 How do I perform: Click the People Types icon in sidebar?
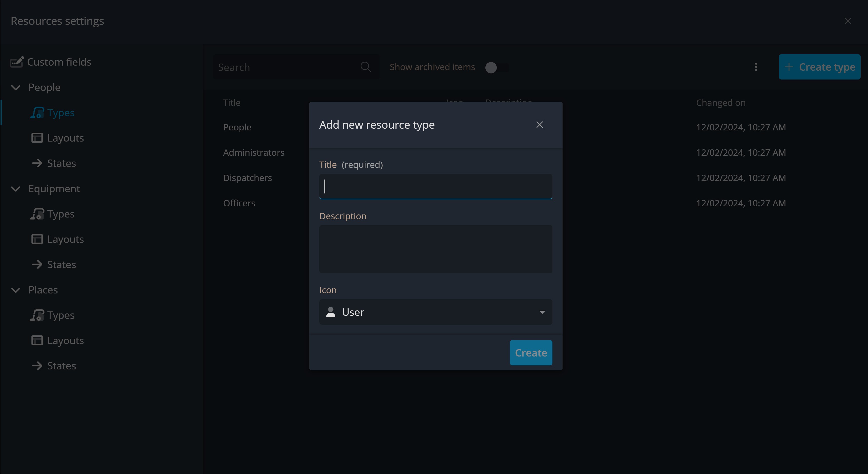tap(37, 113)
